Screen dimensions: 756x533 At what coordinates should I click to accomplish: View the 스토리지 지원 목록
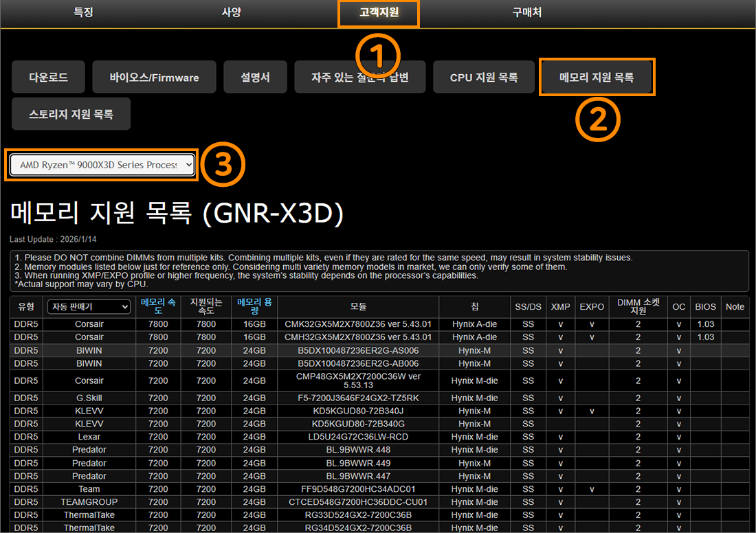(71, 114)
